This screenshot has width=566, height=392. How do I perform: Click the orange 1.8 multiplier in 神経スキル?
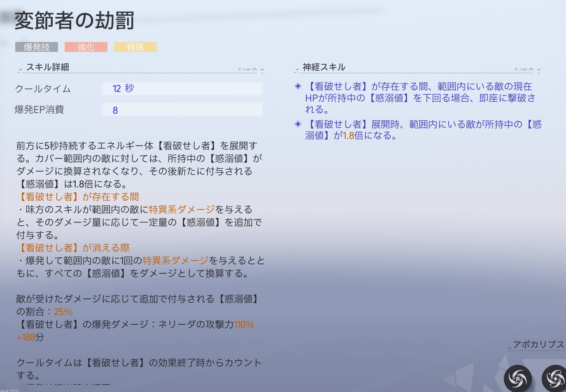tap(348, 135)
